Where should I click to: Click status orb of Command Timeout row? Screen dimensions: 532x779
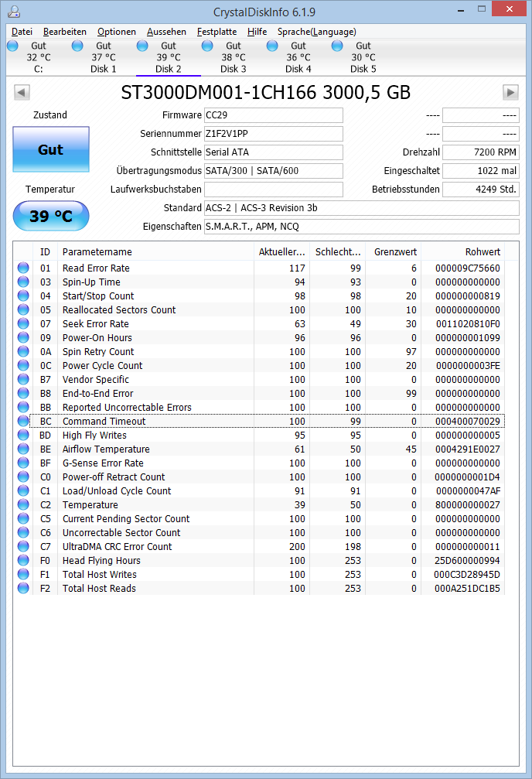23,421
